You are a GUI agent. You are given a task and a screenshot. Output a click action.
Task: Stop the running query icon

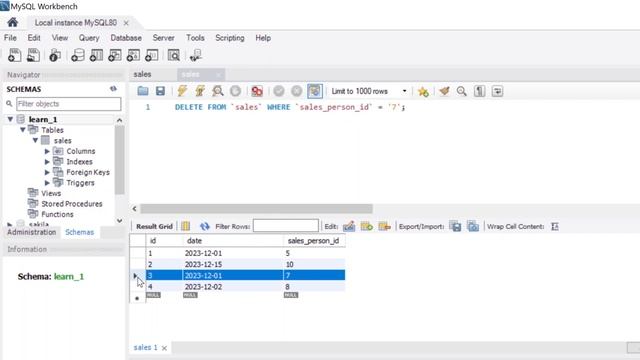(x=236, y=91)
